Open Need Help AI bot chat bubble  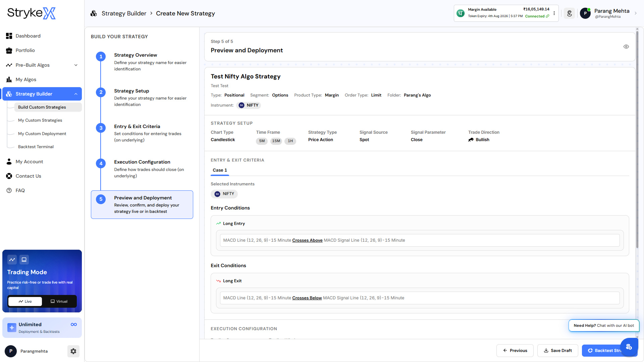point(604,325)
